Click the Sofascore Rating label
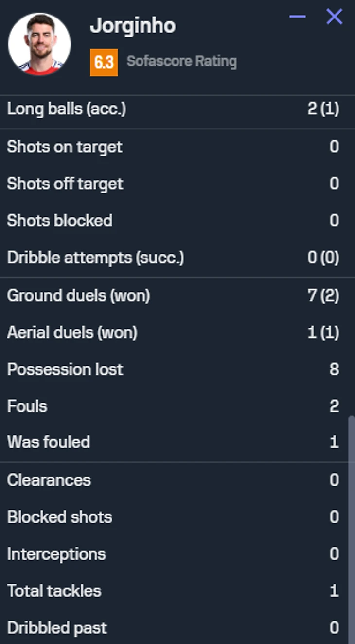355x644 pixels. coord(182,62)
